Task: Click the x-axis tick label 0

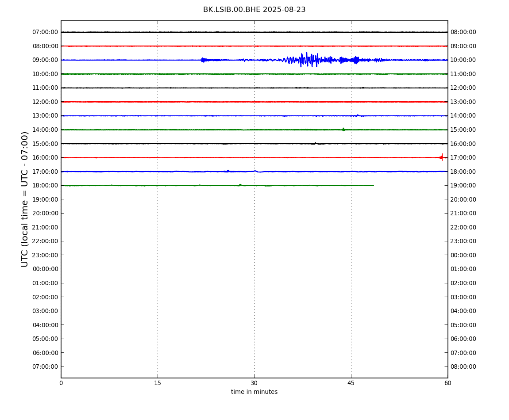Action: click(61, 383)
